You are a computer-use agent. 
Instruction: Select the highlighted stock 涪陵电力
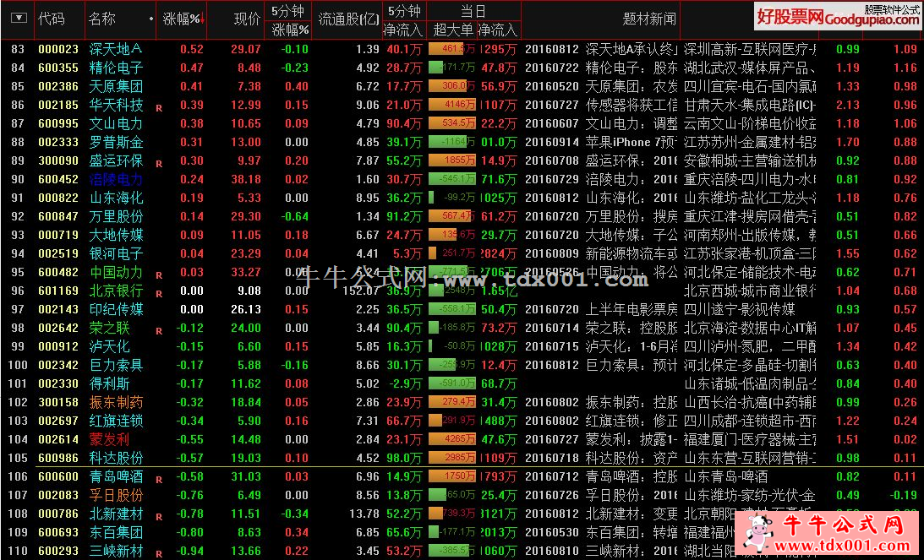(x=116, y=179)
